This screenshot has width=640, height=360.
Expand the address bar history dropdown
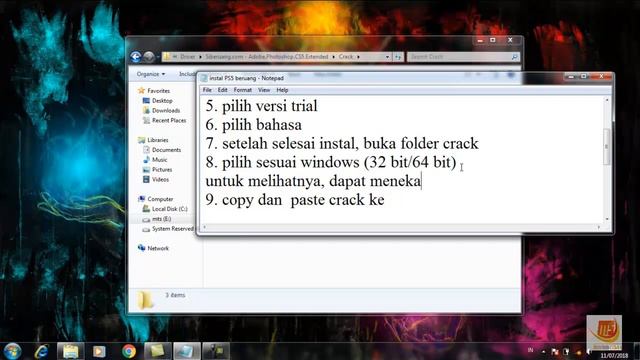point(387,57)
